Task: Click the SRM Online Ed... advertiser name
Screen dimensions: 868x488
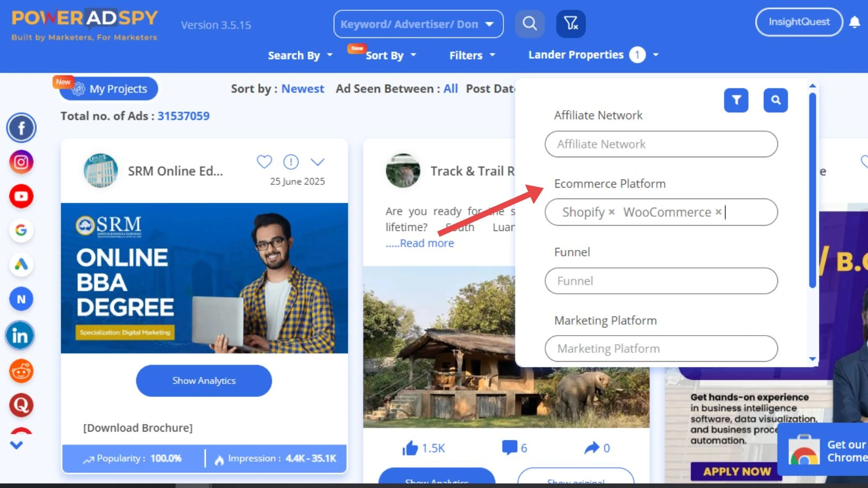Action: 175,171
